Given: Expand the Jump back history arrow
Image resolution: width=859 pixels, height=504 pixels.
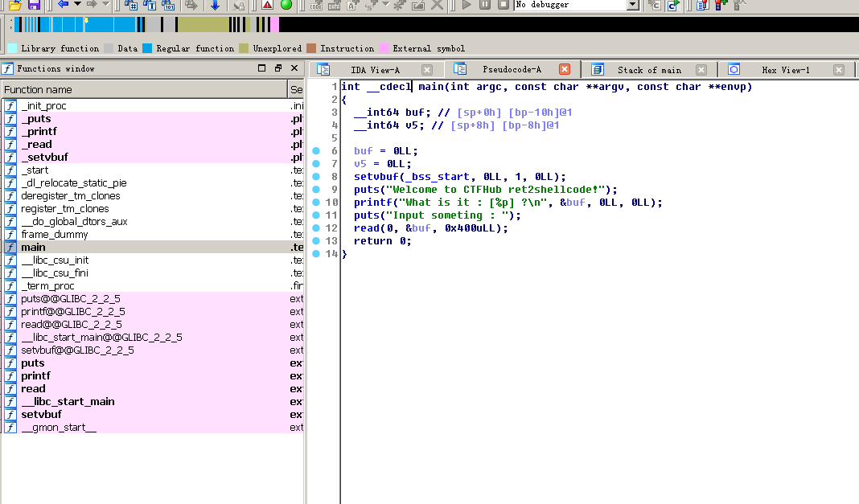Looking at the screenshot, I should [77, 5].
